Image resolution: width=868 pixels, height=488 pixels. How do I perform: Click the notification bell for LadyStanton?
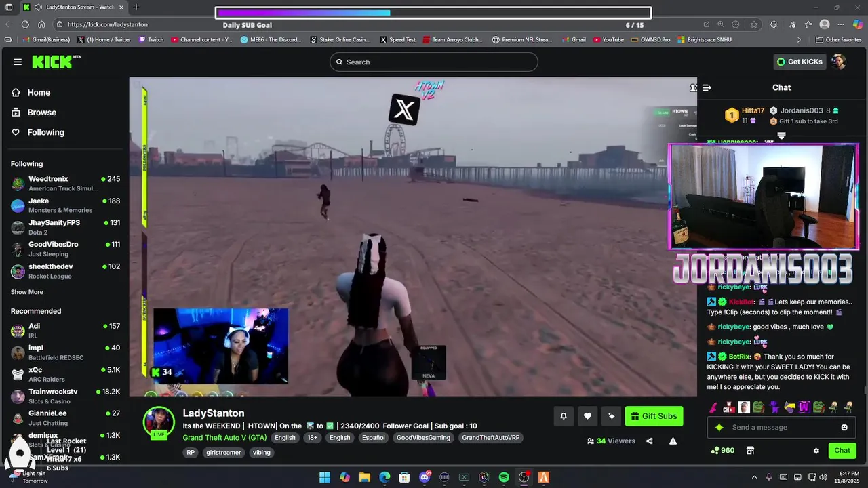pos(563,416)
